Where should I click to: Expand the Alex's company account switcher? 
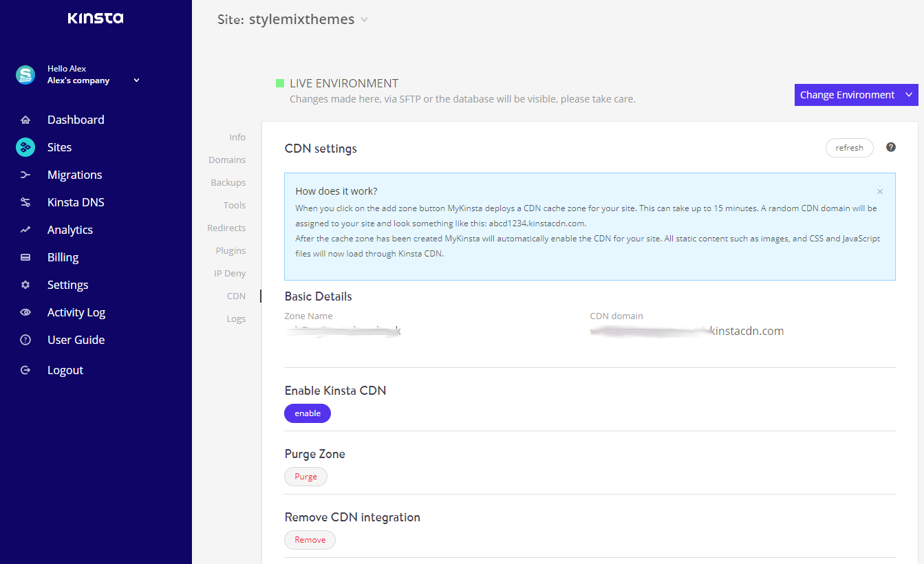click(x=136, y=79)
